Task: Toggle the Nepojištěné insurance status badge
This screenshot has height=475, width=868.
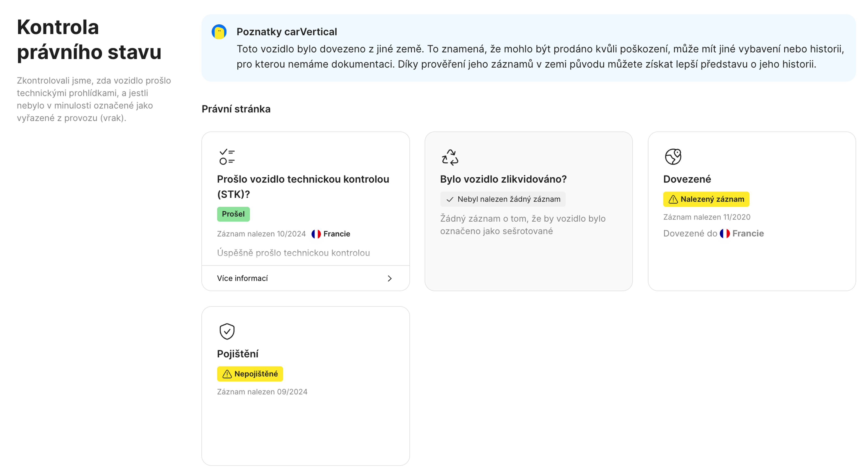Action: click(x=250, y=374)
